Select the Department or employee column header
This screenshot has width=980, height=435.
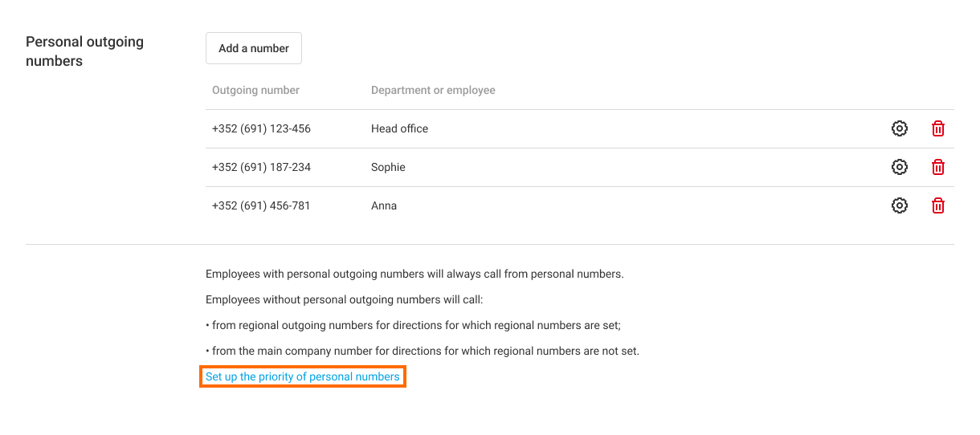pos(433,90)
